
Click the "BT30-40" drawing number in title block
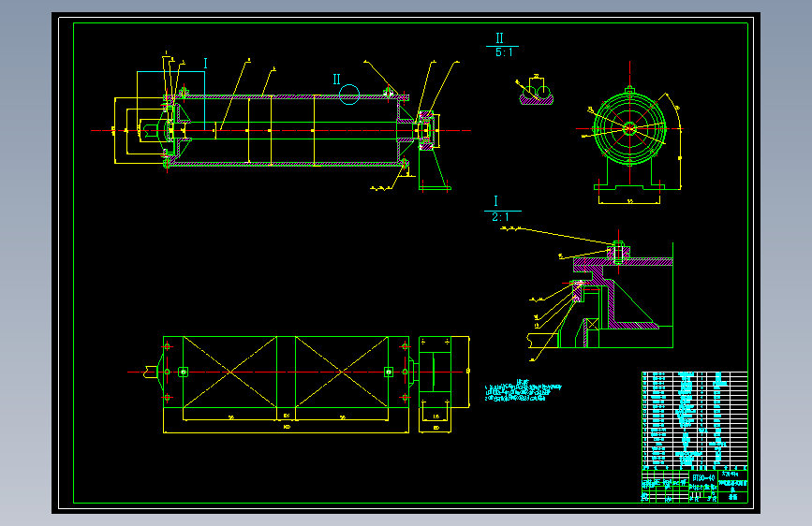703,478
